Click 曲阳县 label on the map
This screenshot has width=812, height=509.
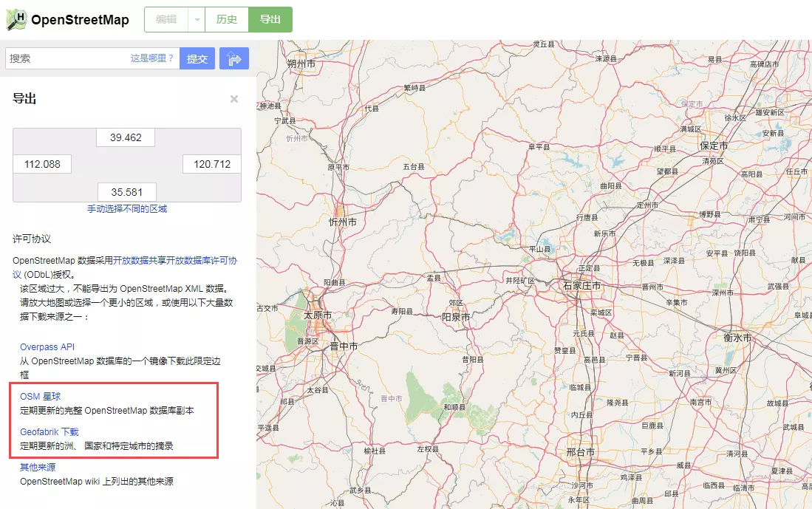[611, 186]
